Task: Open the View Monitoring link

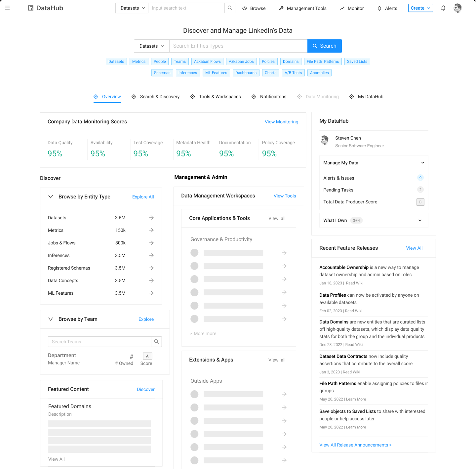Action: (281, 122)
